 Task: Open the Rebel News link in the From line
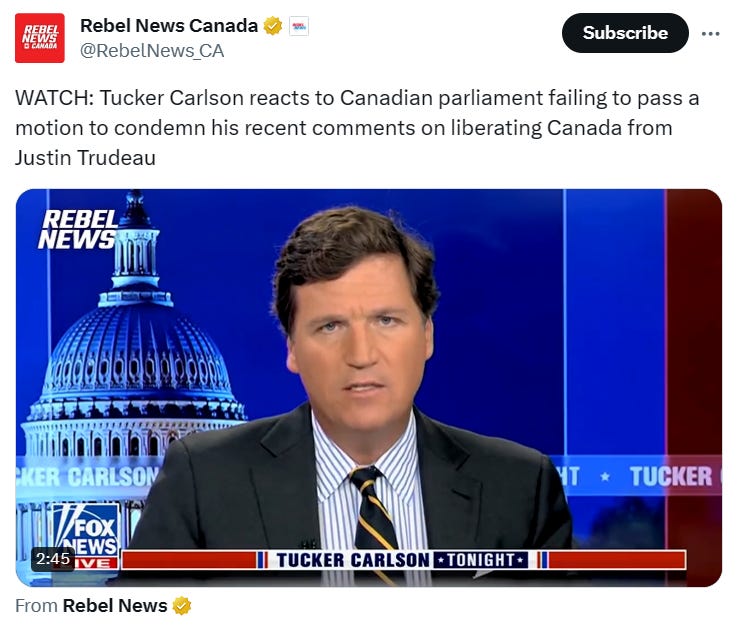(115, 606)
